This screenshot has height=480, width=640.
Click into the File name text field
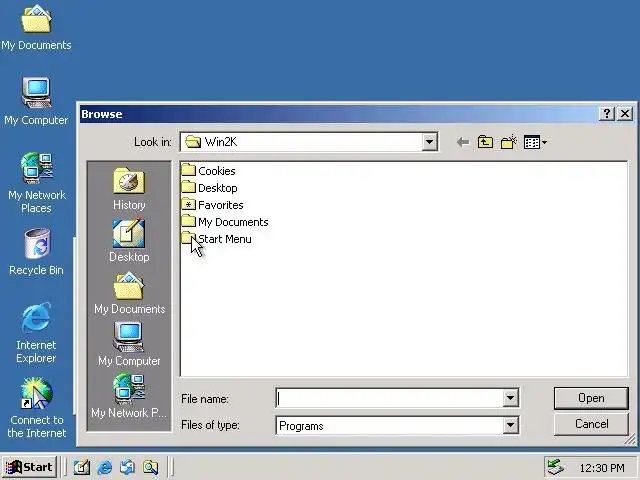point(390,398)
